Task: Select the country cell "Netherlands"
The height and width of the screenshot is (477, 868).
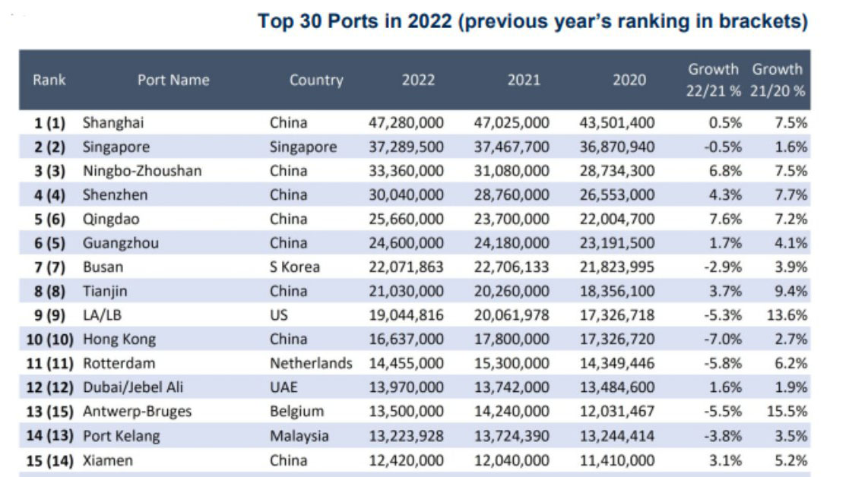Action: pyautogui.click(x=311, y=364)
